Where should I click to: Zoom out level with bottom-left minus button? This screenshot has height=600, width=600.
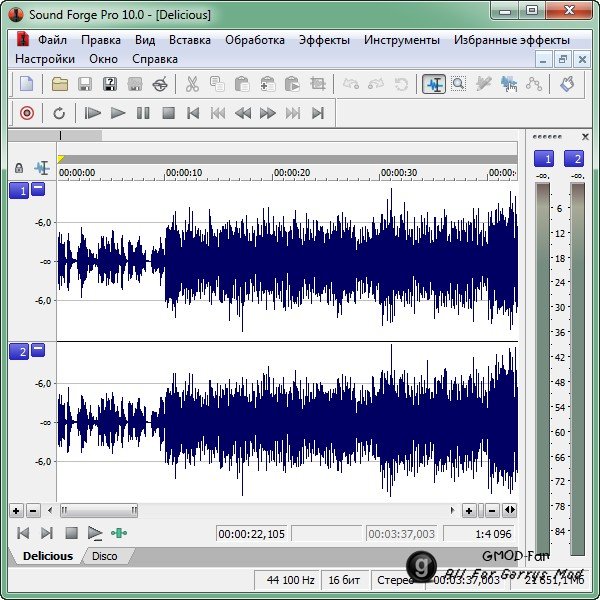(33, 511)
